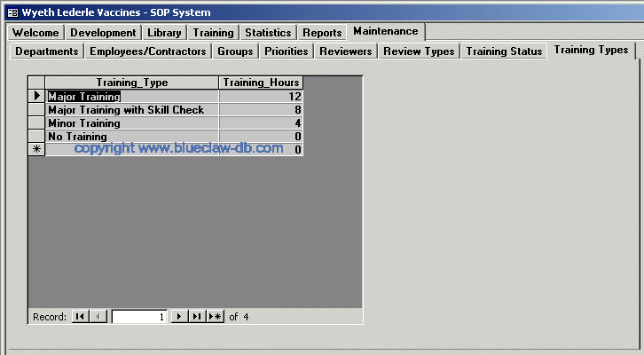Viewport: 644px width, 355px height.
Task: Open the Employees/Contractors sub-tab
Action: 148,51
